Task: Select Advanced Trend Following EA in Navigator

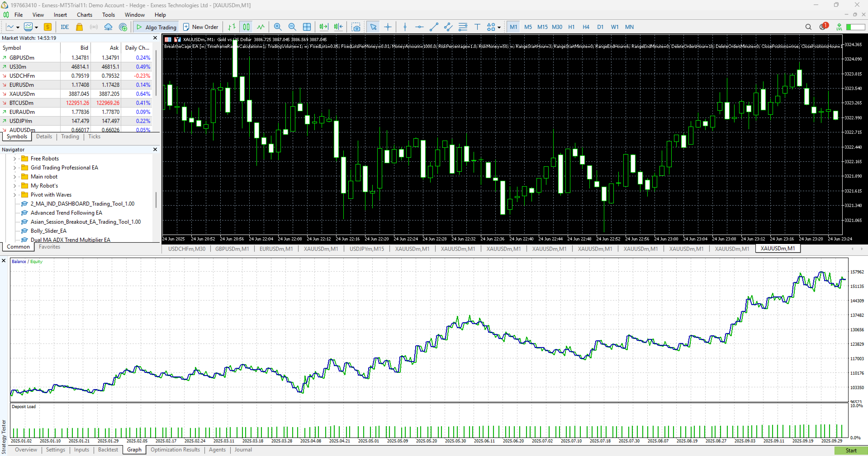Action: pos(66,213)
